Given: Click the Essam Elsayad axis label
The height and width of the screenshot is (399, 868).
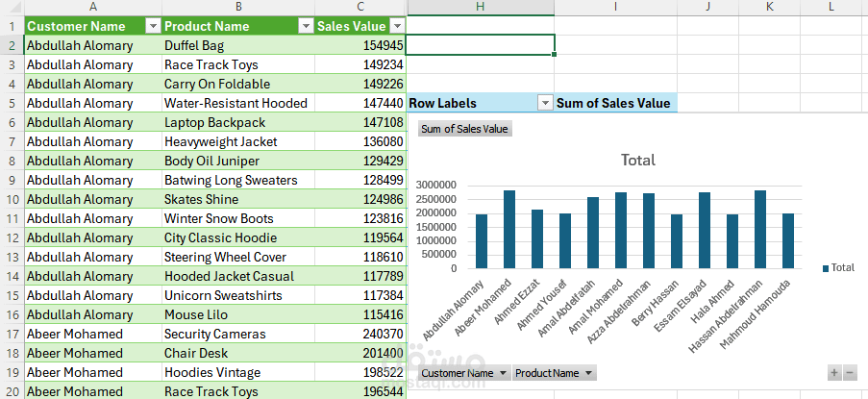Looking at the screenshot, I should pos(681,306).
